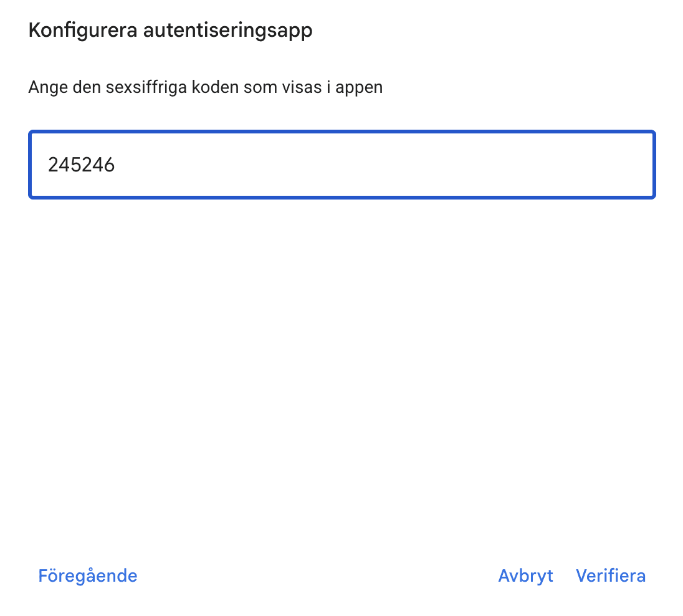Submit the code via the Verifiera link
Image resolution: width=683 pixels, height=616 pixels.
(610, 575)
